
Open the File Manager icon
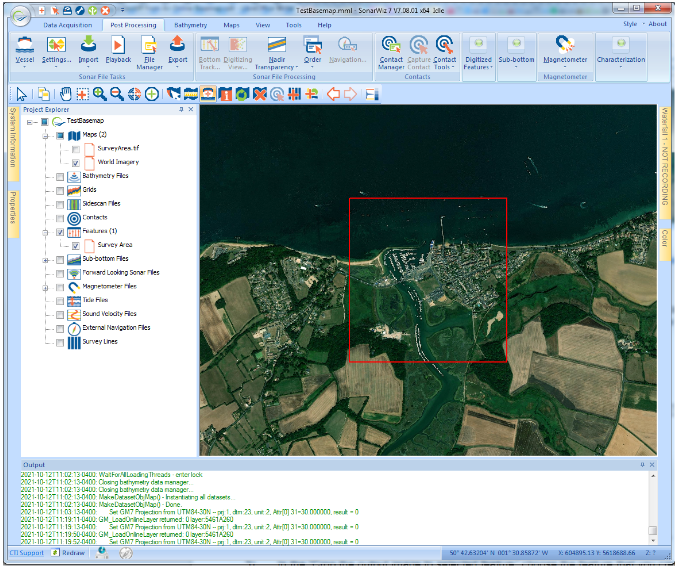click(x=148, y=45)
